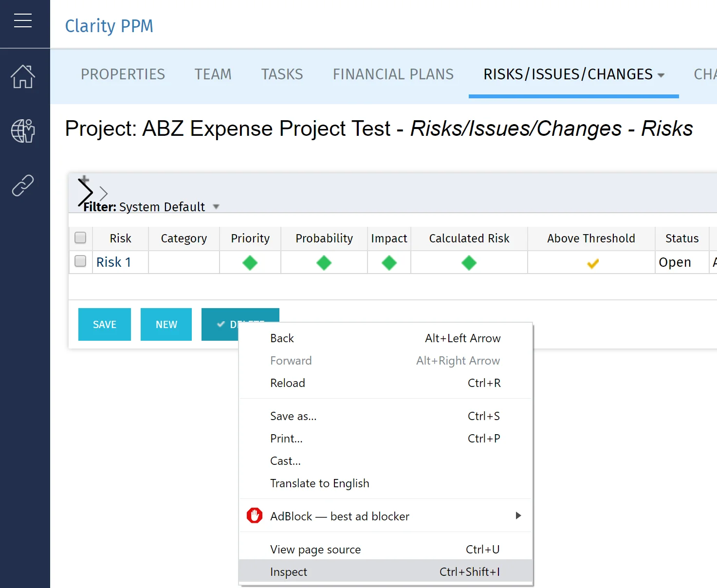Sort by the Priority column header
Screen dimensions: 717x588
pyautogui.click(x=250, y=239)
